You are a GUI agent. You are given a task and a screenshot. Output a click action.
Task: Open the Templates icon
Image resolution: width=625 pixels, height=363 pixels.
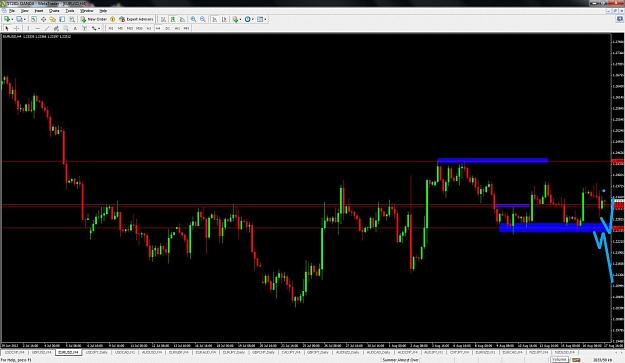[x=260, y=19]
